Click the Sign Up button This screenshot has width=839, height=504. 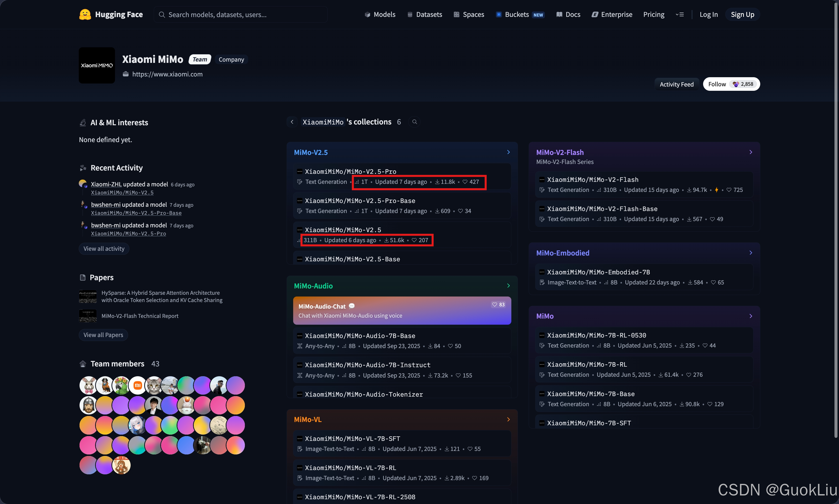(x=742, y=15)
